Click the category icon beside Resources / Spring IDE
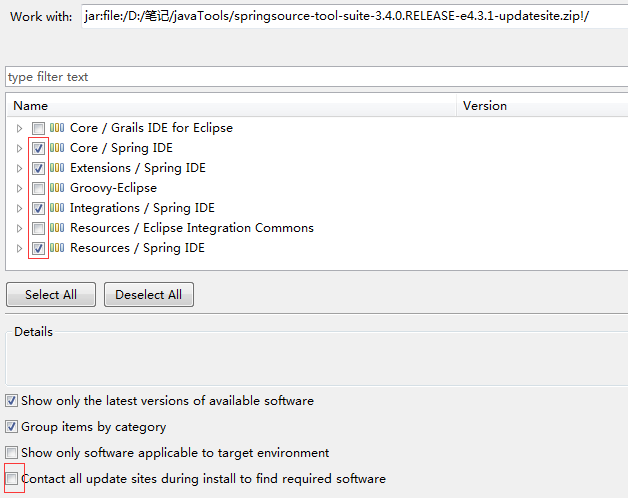 57,248
